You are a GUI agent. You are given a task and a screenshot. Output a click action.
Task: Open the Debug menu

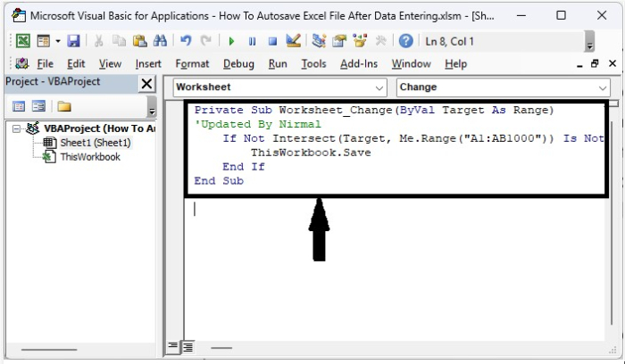(x=238, y=63)
